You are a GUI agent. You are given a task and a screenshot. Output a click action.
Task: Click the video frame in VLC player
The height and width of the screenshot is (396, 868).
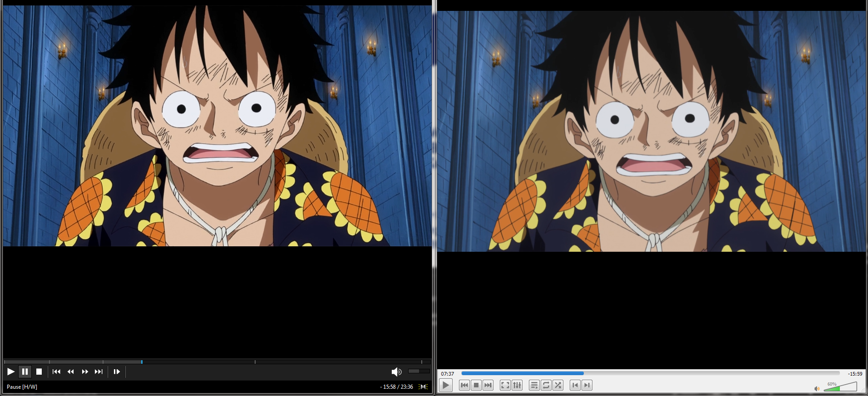pos(651,131)
